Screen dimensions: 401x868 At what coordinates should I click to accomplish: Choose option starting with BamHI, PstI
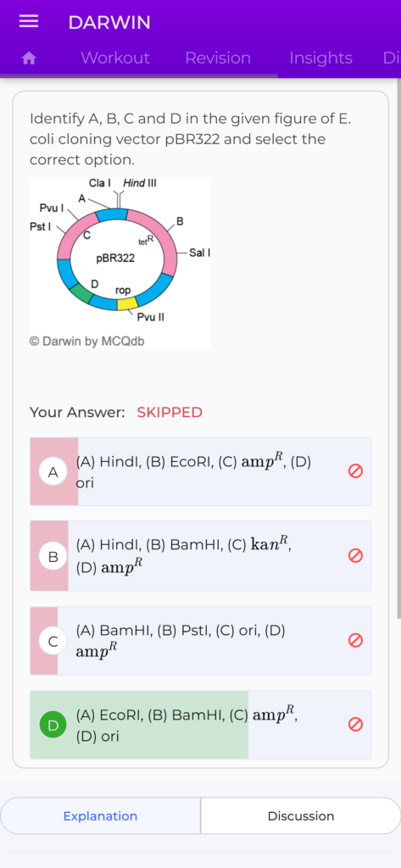[200, 641]
